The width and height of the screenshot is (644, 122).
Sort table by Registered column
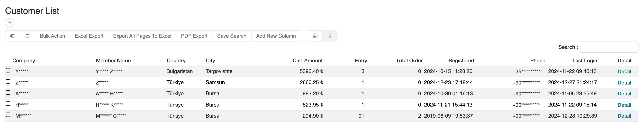click(461, 61)
